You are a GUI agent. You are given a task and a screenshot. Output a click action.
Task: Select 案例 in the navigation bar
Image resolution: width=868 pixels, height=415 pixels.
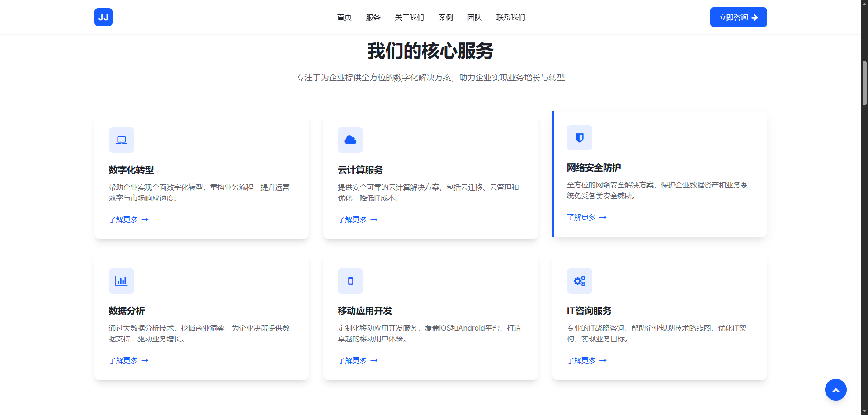coord(446,17)
